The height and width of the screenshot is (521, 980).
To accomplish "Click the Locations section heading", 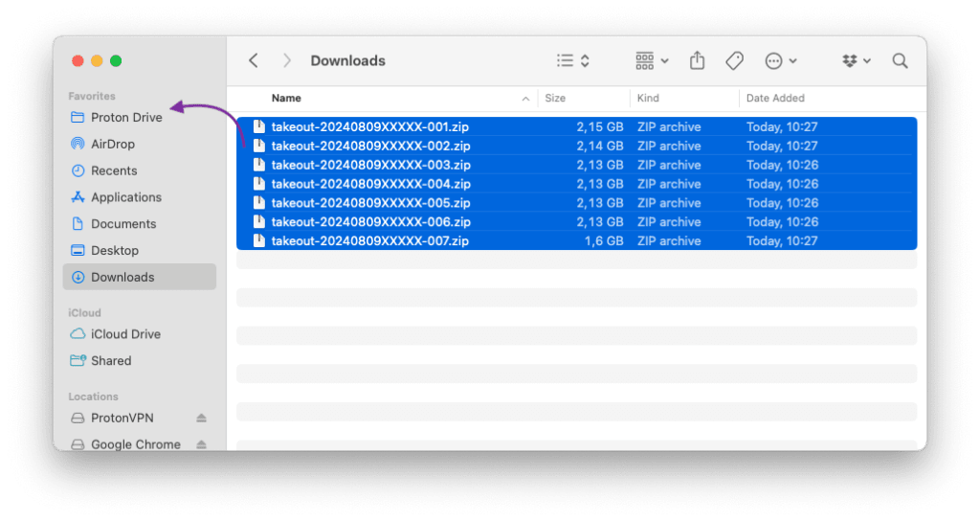I will pyautogui.click(x=93, y=396).
